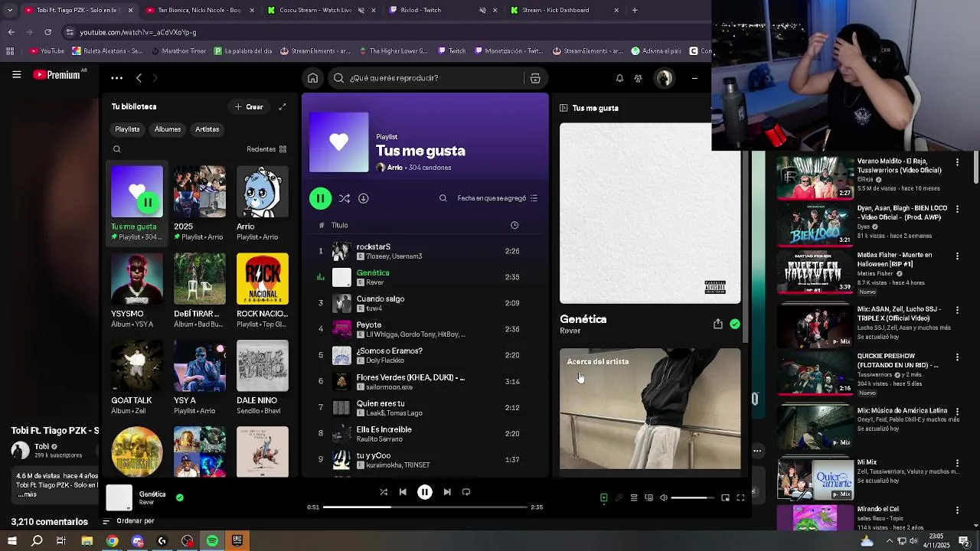Go to Spotify Home via house icon
Screen dimensions: 980x551
point(312,78)
